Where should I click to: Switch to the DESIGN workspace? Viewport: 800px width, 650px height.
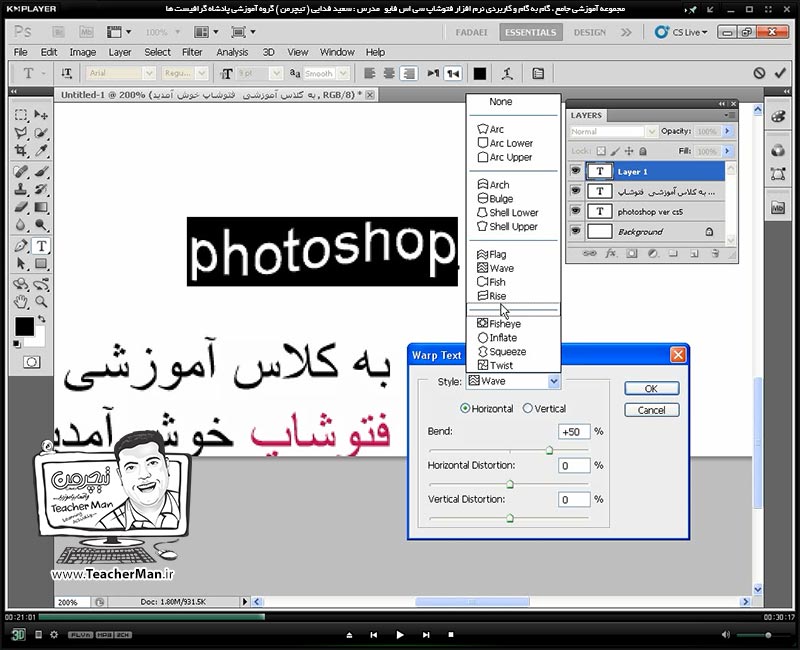(589, 32)
